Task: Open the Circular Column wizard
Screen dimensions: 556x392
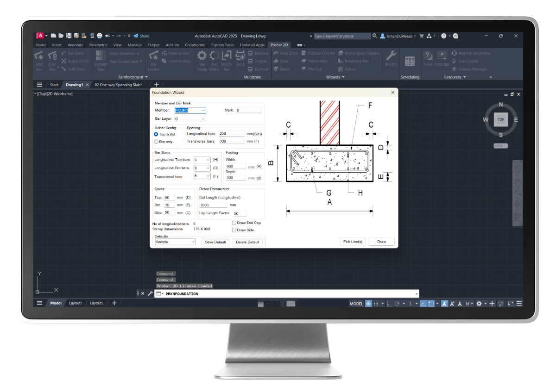Action: [x=318, y=53]
